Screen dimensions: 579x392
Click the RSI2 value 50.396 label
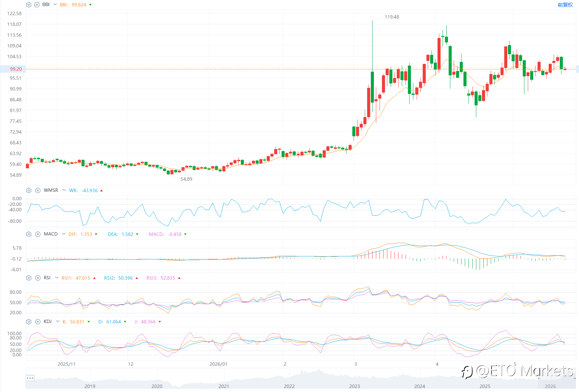click(125, 278)
